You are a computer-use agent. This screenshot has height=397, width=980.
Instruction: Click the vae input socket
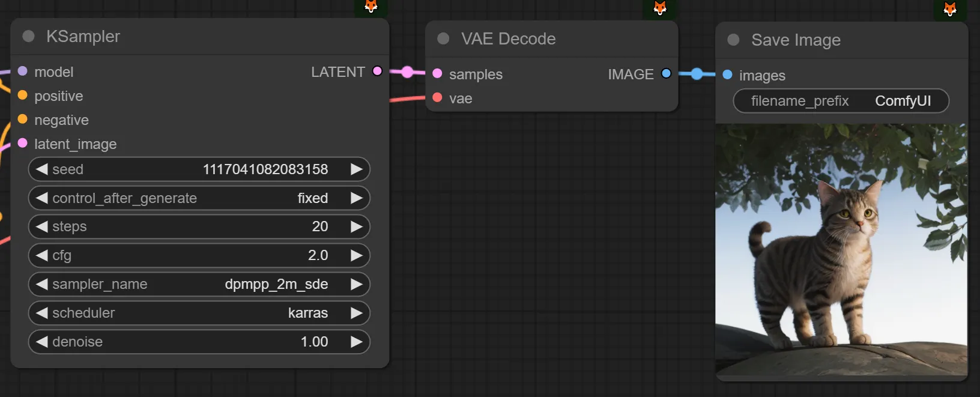click(x=437, y=97)
